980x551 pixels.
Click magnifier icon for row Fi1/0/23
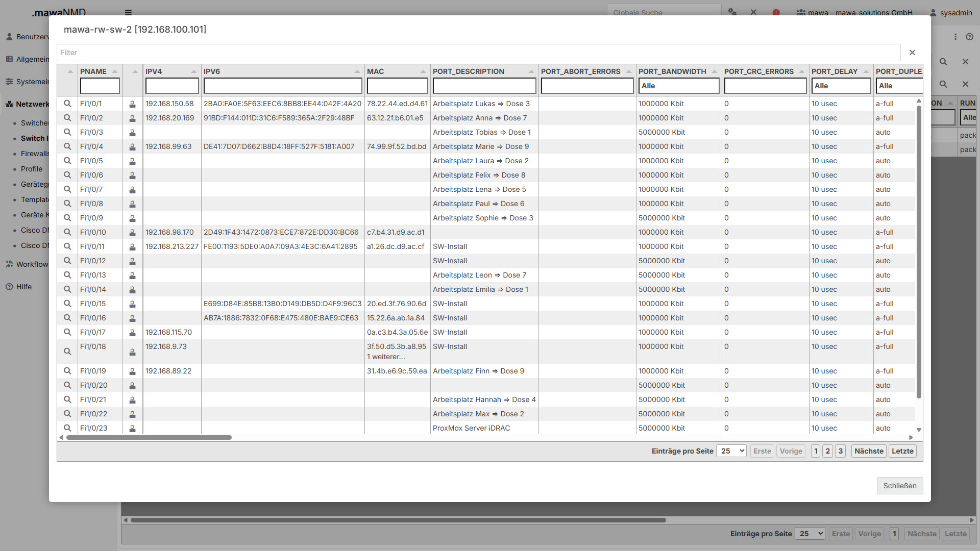pos(67,428)
